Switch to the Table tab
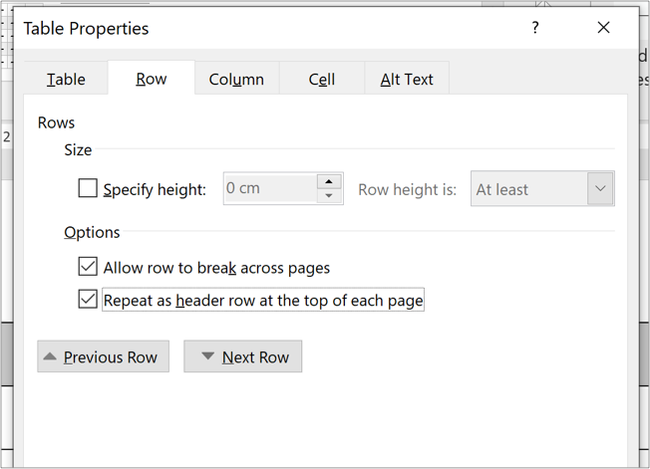The width and height of the screenshot is (650, 469). (66, 79)
